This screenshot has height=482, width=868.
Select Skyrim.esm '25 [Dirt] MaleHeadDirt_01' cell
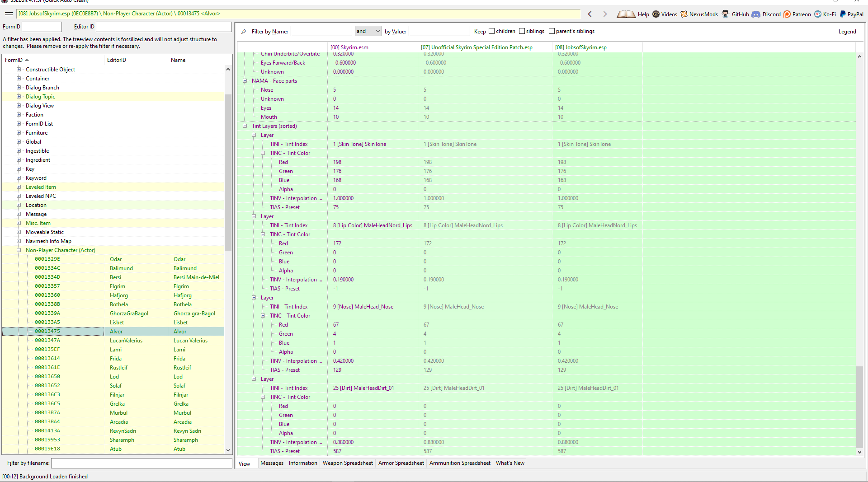coord(363,388)
